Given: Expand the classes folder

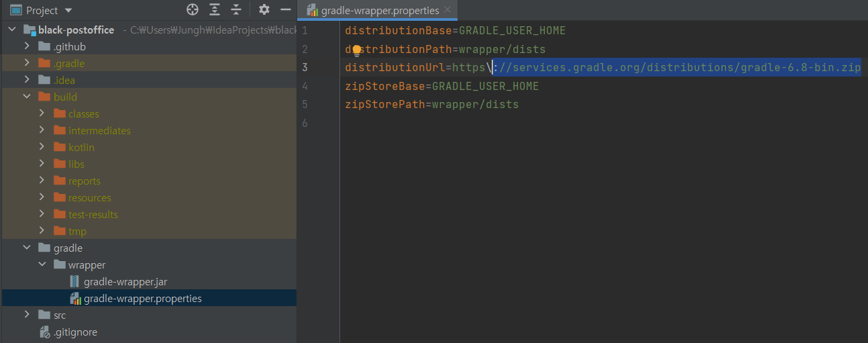Looking at the screenshot, I should coord(42,113).
